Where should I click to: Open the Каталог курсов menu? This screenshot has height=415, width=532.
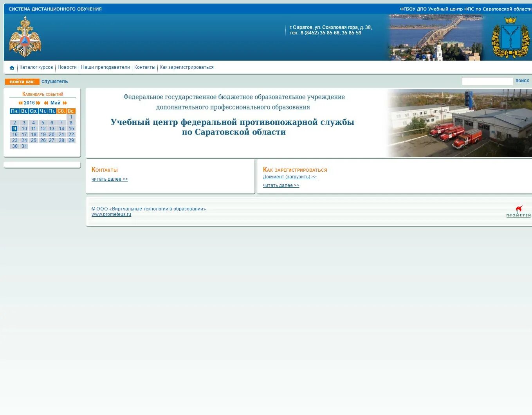tap(36, 67)
